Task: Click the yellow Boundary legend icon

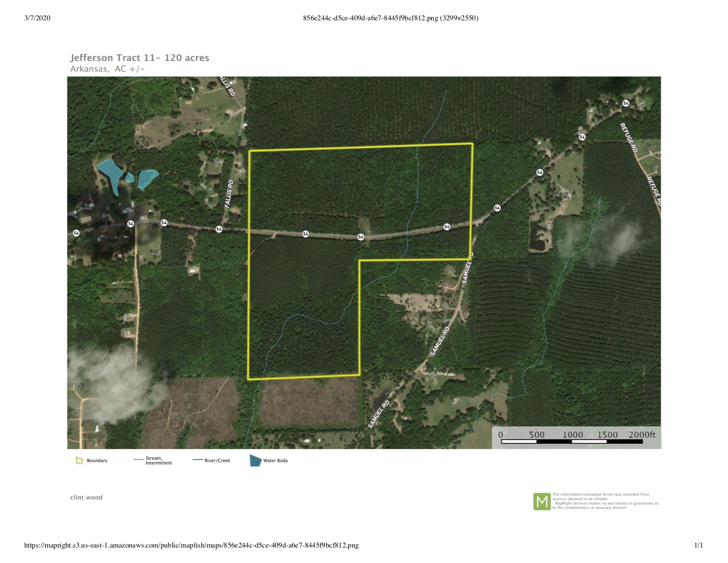Action: click(79, 461)
